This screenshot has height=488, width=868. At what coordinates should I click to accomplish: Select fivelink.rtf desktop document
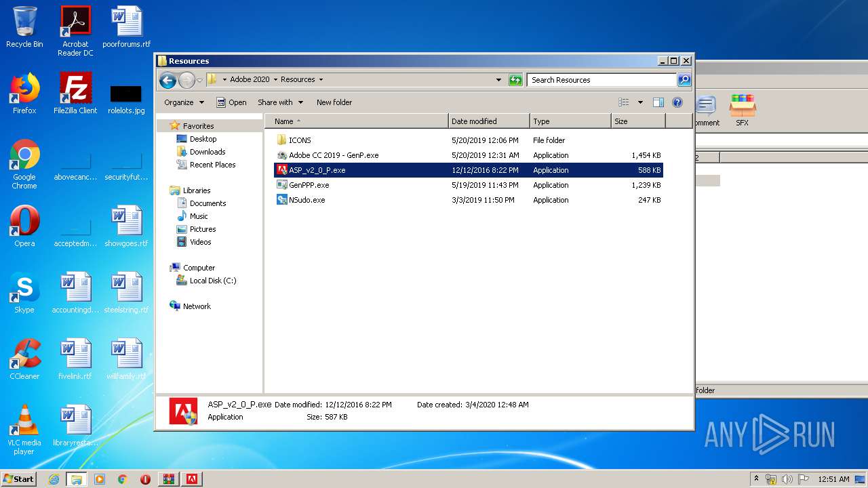[x=75, y=359]
